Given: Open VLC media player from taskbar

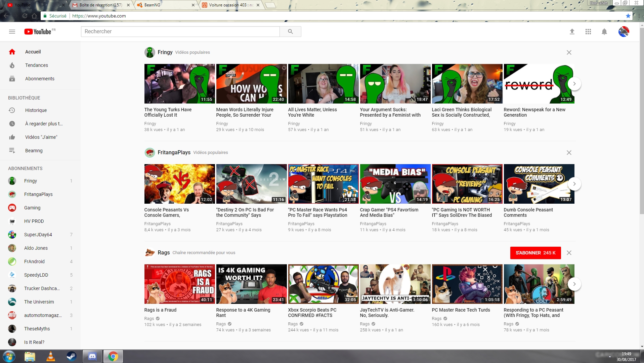Looking at the screenshot, I should (x=51, y=356).
